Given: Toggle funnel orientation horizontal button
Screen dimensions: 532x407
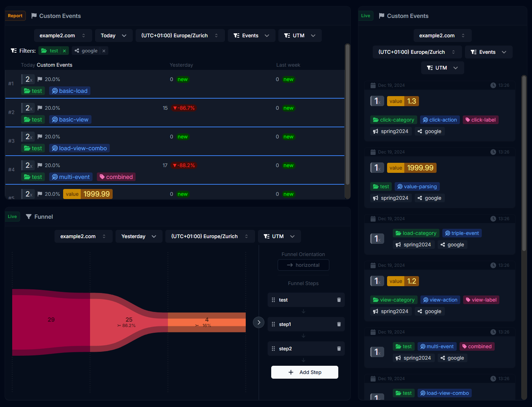Looking at the screenshot, I should 303,265.
